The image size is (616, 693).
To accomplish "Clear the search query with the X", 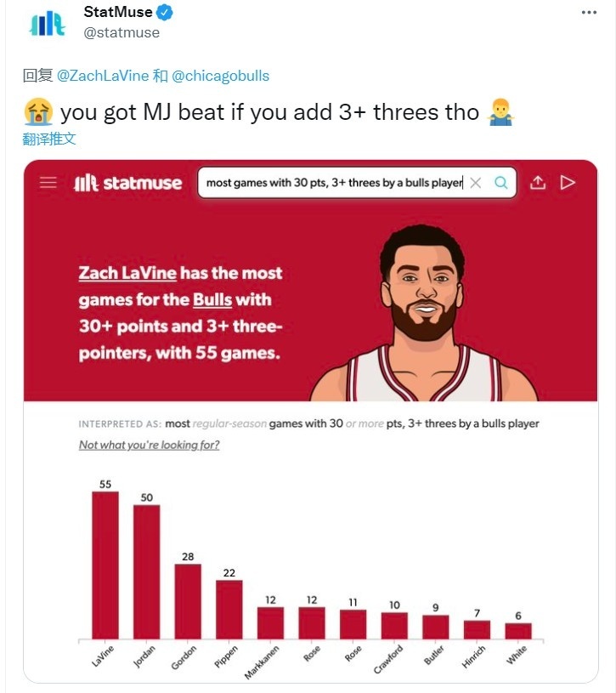I will coord(476,183).
